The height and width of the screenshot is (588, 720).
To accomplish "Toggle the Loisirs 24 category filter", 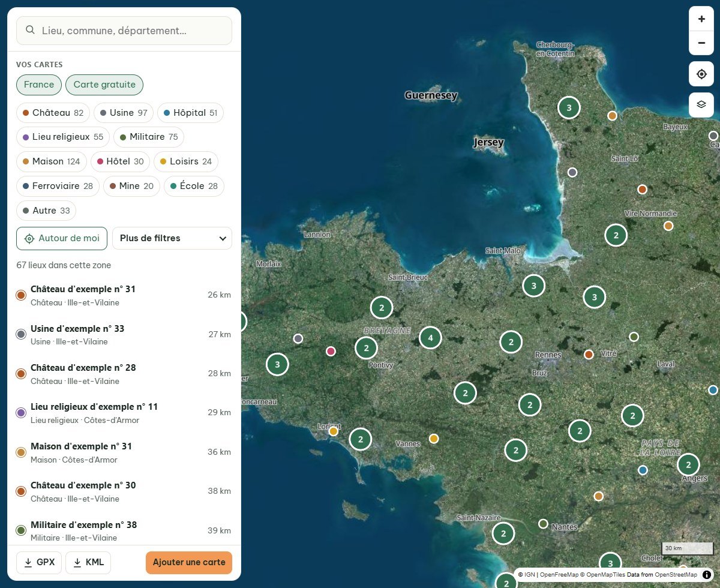I will coord(187,161).
